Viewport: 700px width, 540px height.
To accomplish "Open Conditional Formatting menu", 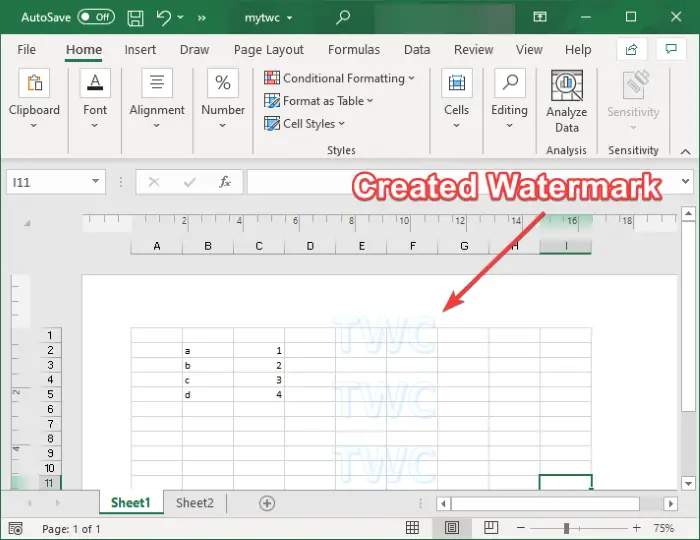I will 339,78.
